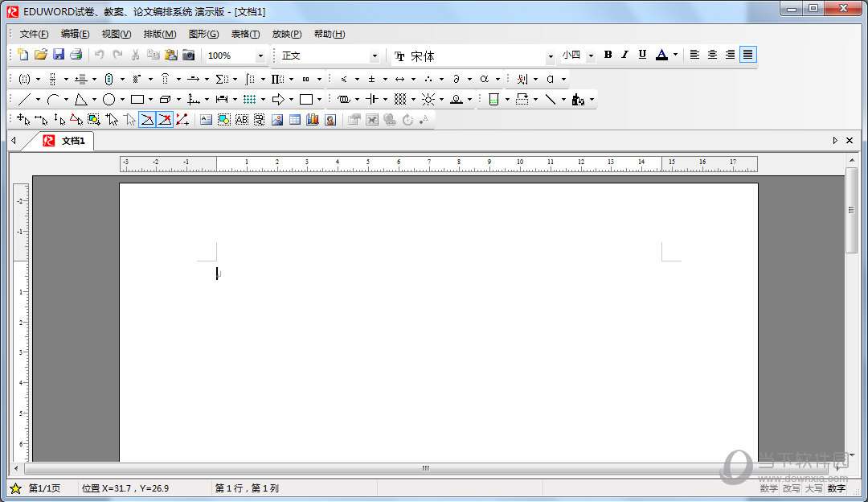Save the document with the floppy icon

59,55
